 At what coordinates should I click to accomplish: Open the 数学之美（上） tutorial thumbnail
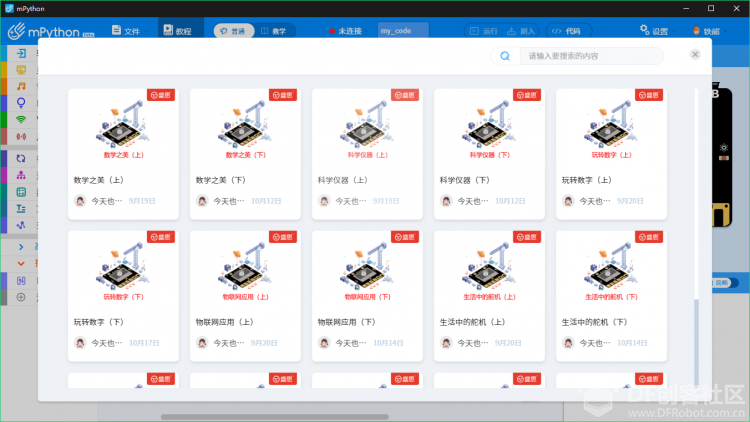pos(123,128)
